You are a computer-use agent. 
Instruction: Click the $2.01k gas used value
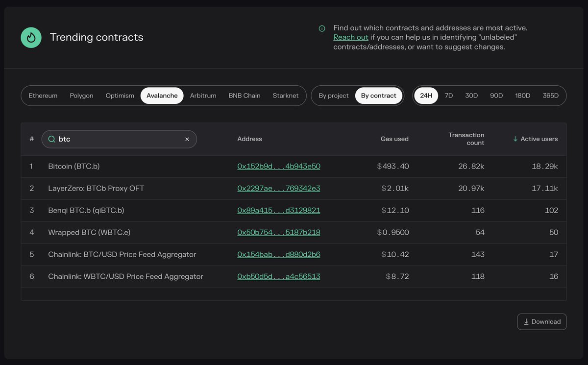coord(395,188)
